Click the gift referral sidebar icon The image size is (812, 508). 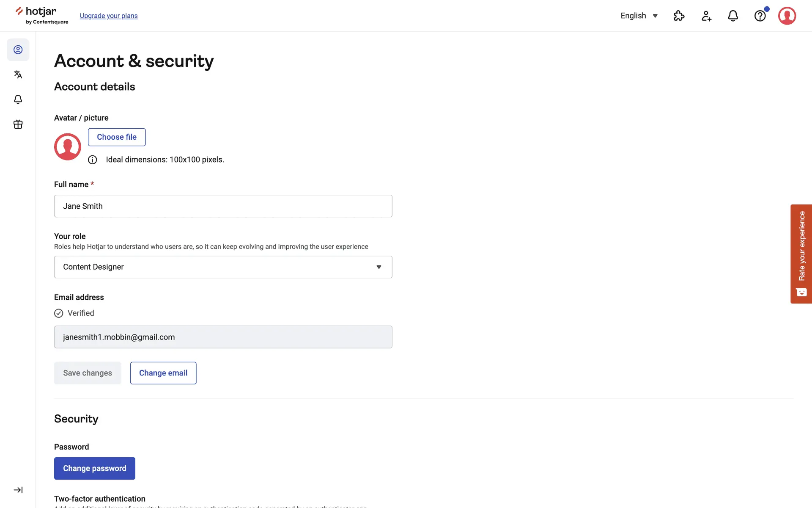[x=18, y=124]
